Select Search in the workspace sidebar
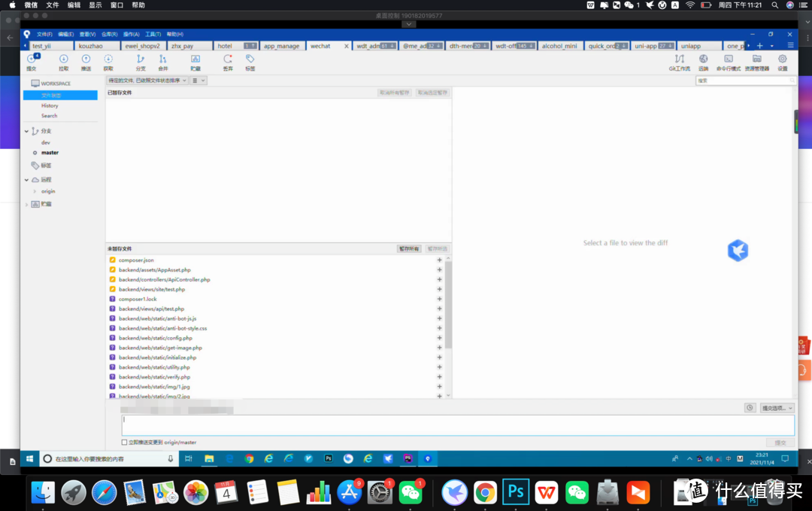812x511 pixels. tap(49, 116)
